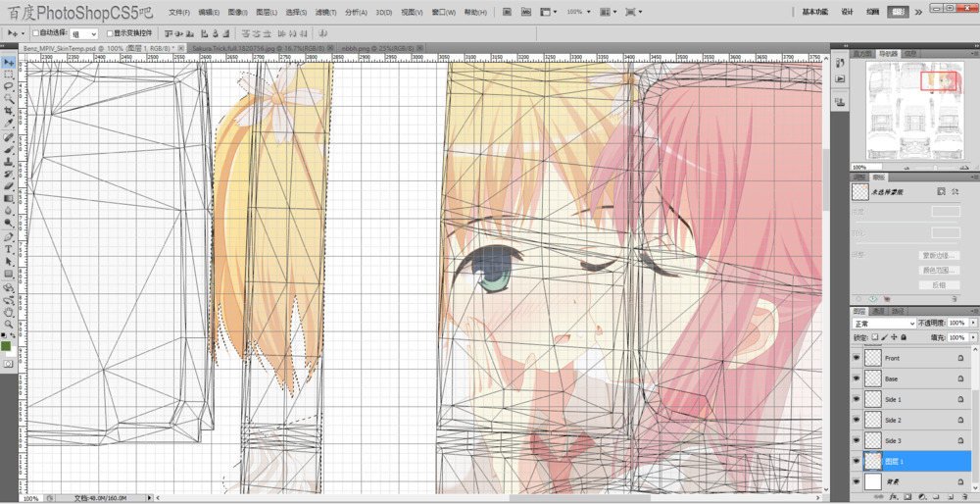Tick the 显示变换控件 checkbox

coord(109,33)
